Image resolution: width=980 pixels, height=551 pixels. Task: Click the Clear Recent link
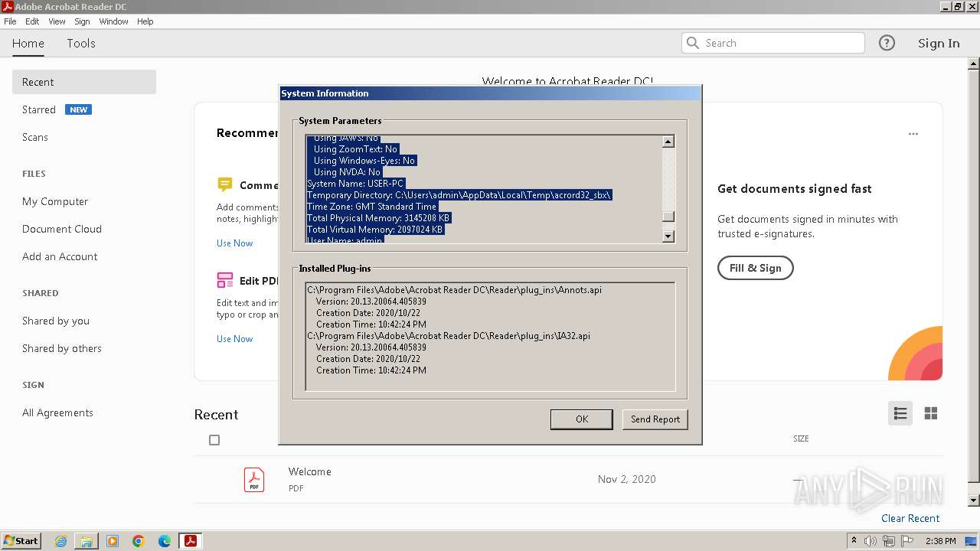pyautogui.click(x=910, y=518)
